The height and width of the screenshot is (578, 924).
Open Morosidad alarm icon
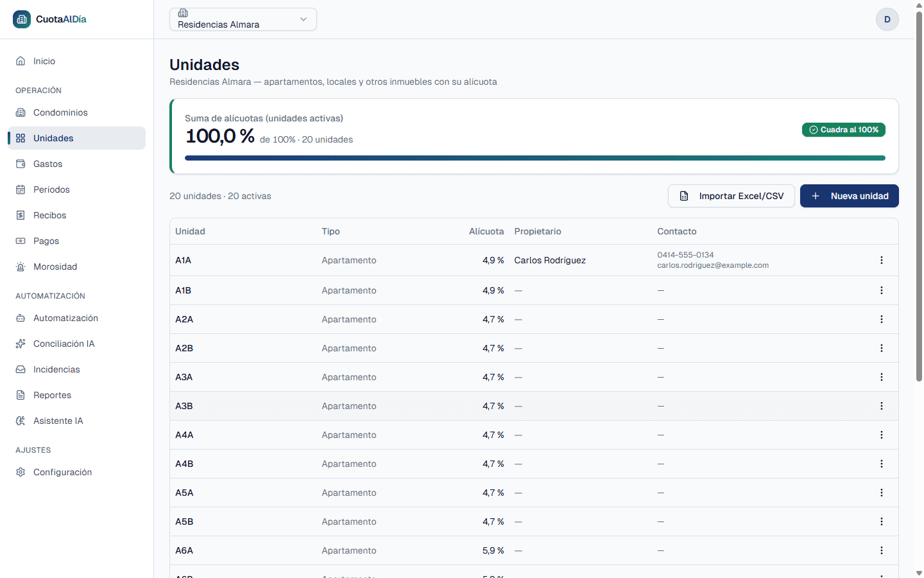coord(21,267)
